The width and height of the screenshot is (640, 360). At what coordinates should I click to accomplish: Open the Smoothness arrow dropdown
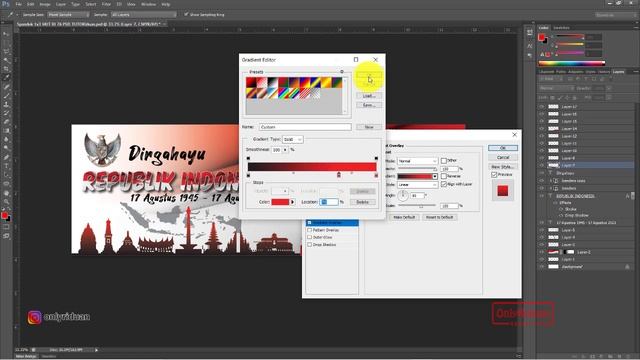[285, 150]
